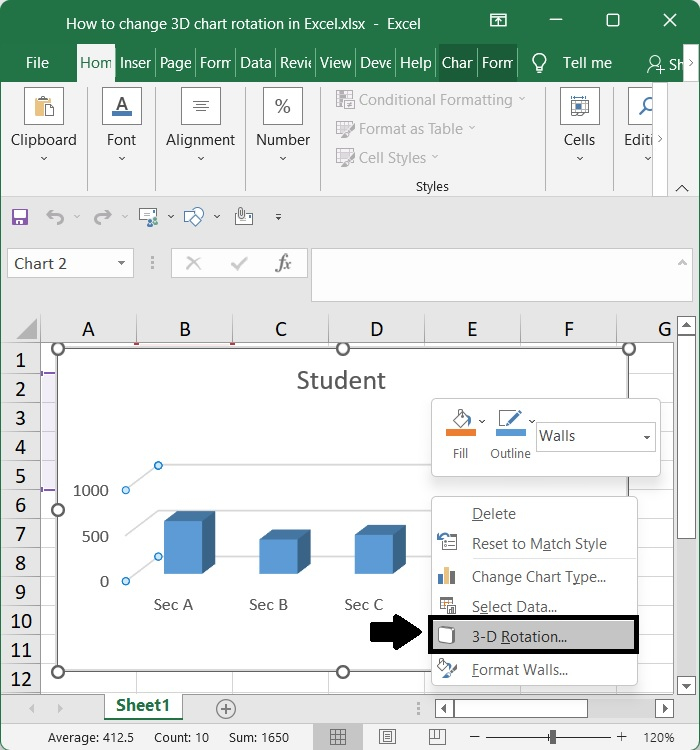The width and height of the screenshot is (700, 750).
Task: Open the Font group icon
Action: [122, 106]
